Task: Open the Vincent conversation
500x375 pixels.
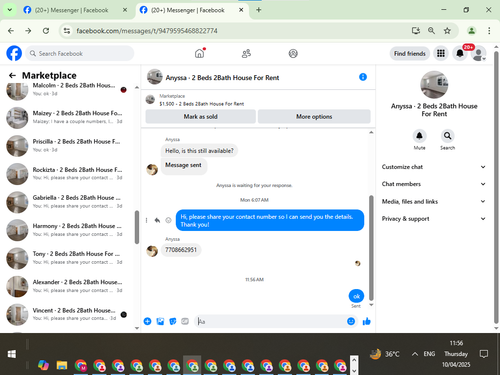Action: pyautogui.click(x=68, y=315)
